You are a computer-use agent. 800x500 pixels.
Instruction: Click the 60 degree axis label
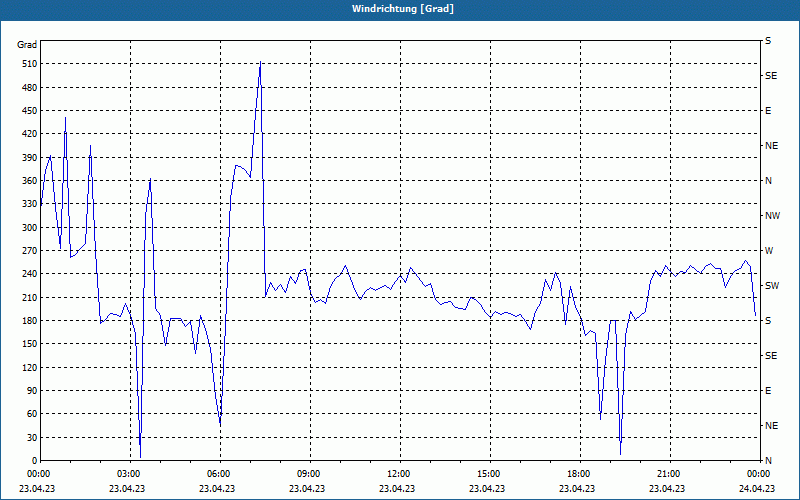coord(33,414)
